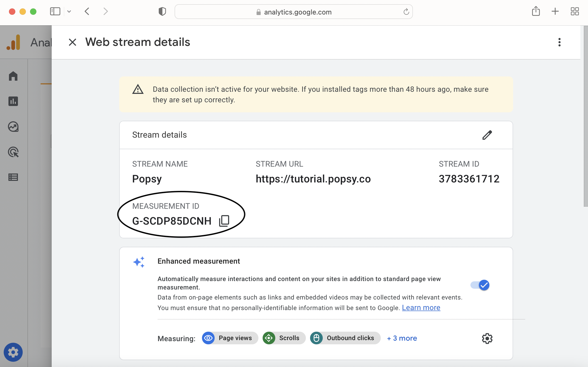This screenshot has width=588, height=367.
Task: Open the Admin settings gear
Action: click(x=13, y=352)
